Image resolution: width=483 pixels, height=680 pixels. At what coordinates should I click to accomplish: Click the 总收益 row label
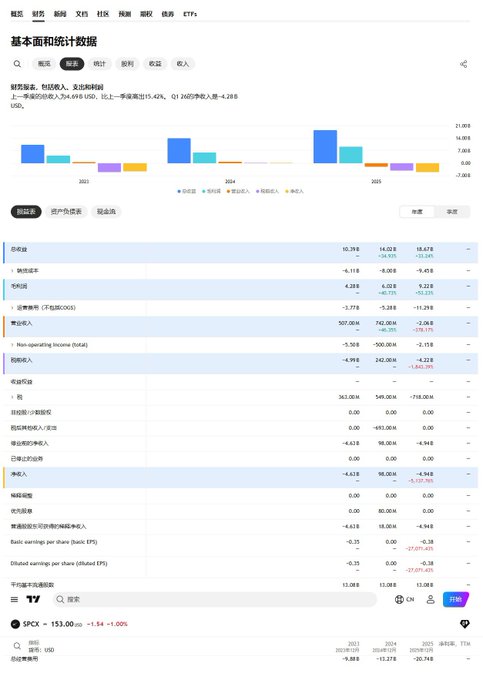(x=19, y=249)
